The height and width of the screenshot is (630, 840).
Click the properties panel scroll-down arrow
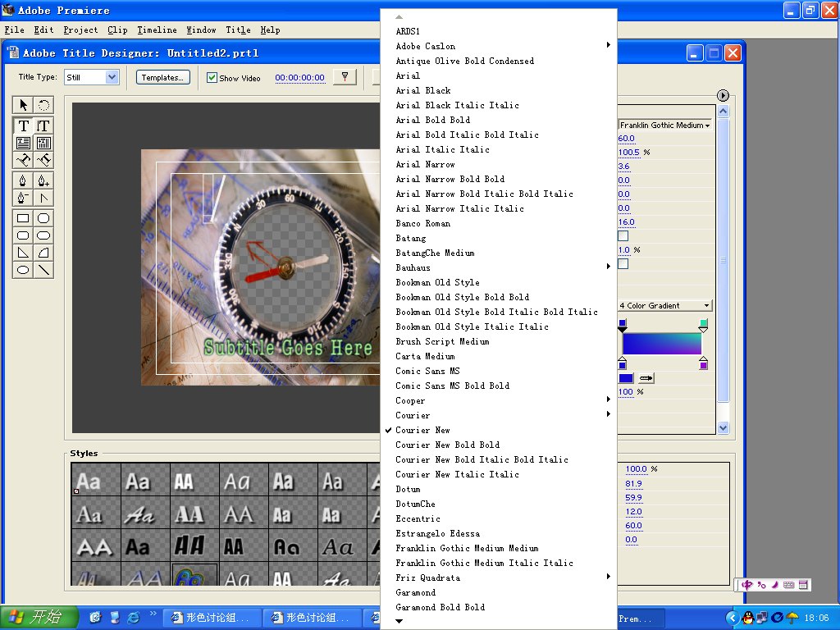(724, 427)
